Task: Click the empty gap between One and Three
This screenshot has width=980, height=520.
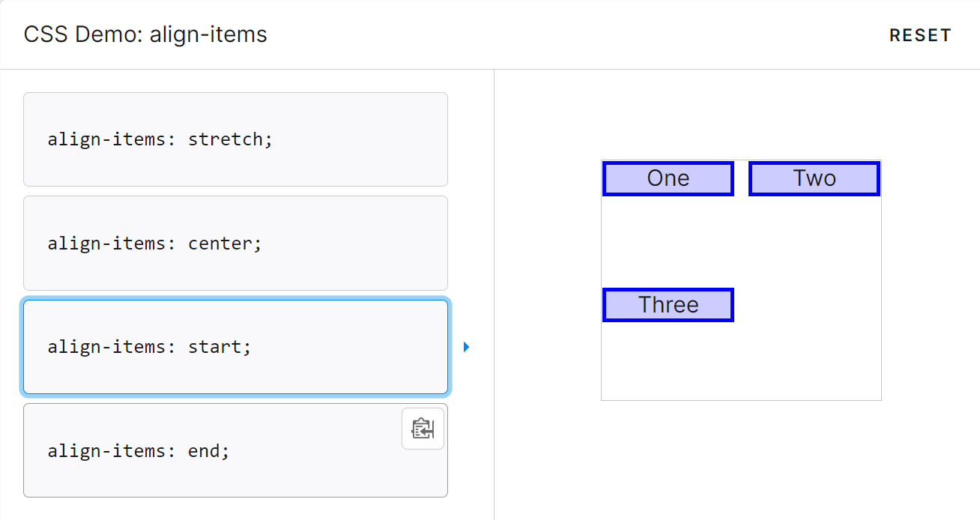Action: pos(668,242)
